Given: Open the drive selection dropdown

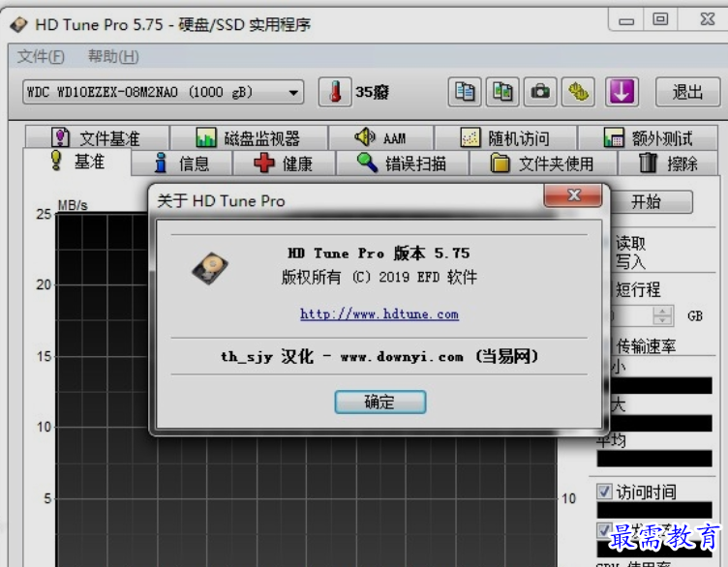Looking at the screenshot, I should [163, 92].
